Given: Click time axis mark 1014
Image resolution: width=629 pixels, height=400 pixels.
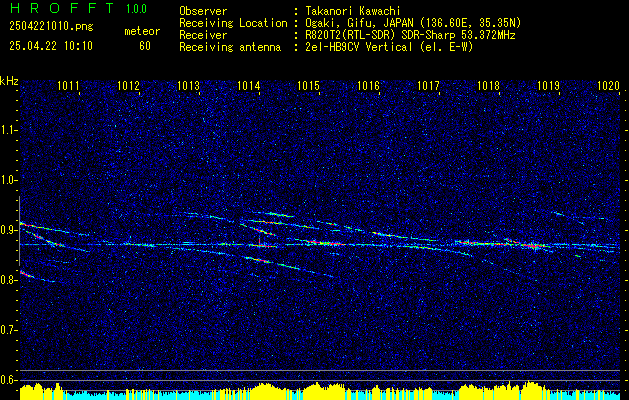Looking at the screenshot, I should tap(249, 85).
